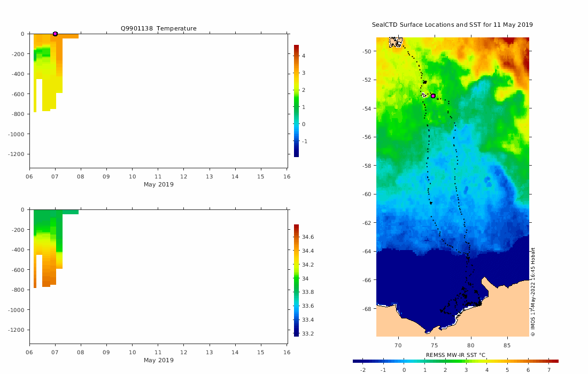Click the '-1200' depth label on the Temperature plot
The image size is (588, 374).
[17, 154]
